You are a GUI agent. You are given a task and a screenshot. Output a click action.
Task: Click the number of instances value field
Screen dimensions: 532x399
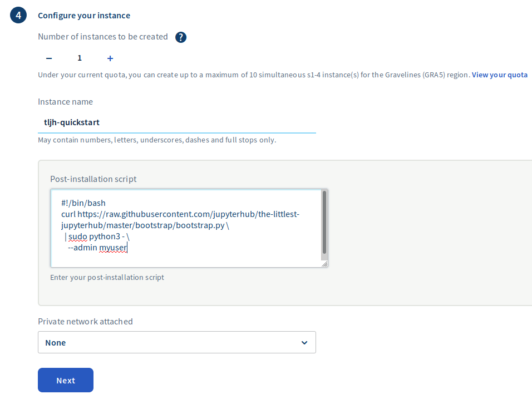(x=80, y=58)
